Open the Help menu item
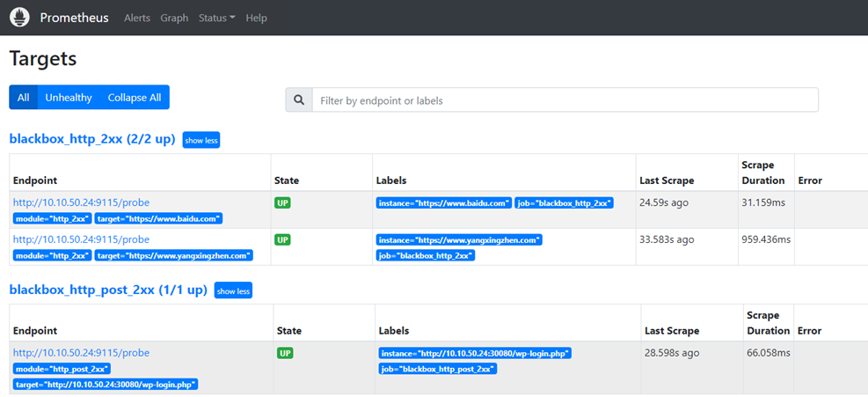The width and height of the screenshot is (868, 397). (x=256, y=18)
